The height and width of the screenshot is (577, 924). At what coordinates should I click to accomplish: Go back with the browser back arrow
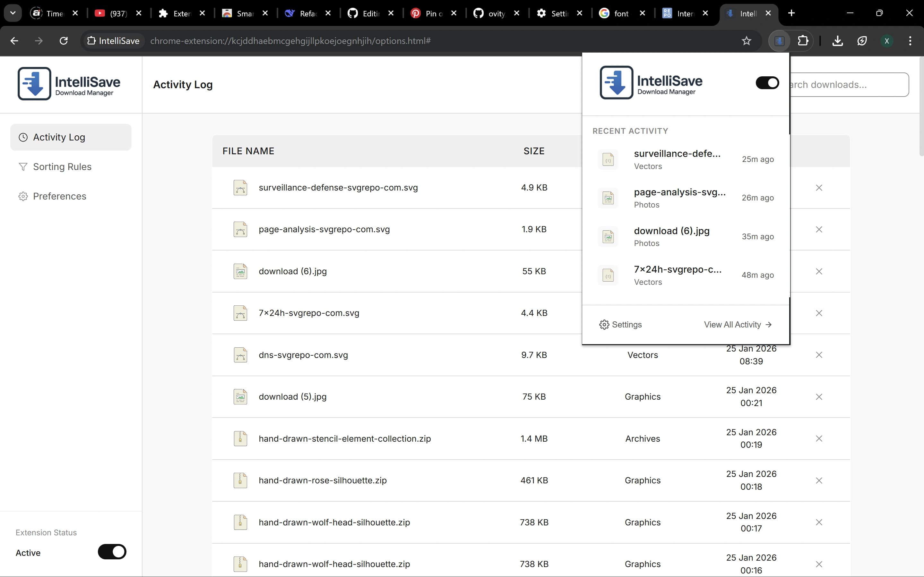click(14, 41)
